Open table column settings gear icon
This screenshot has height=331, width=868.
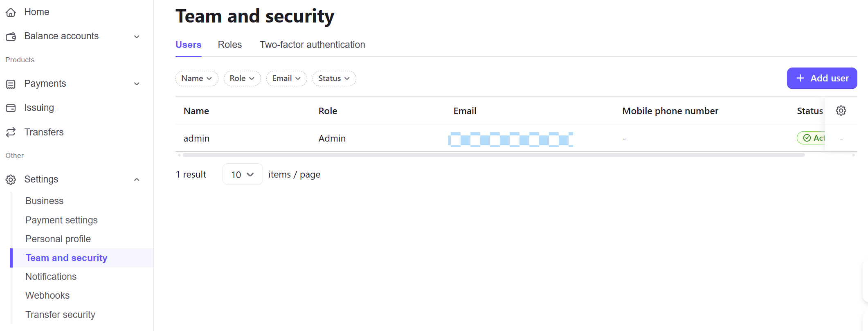point(841,110)
